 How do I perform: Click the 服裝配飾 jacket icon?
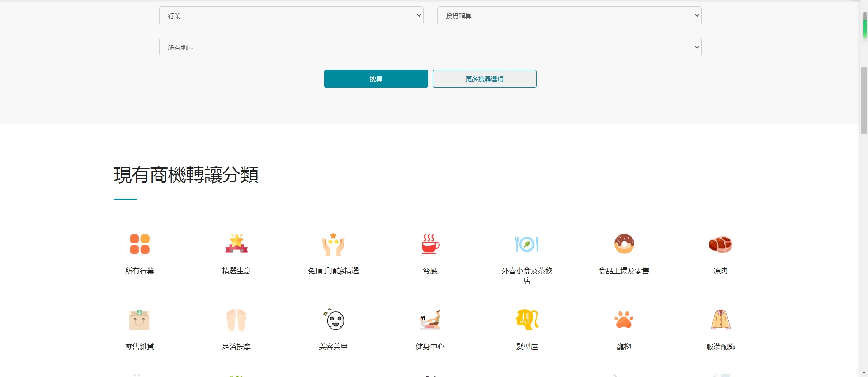(x=721, y=320)
